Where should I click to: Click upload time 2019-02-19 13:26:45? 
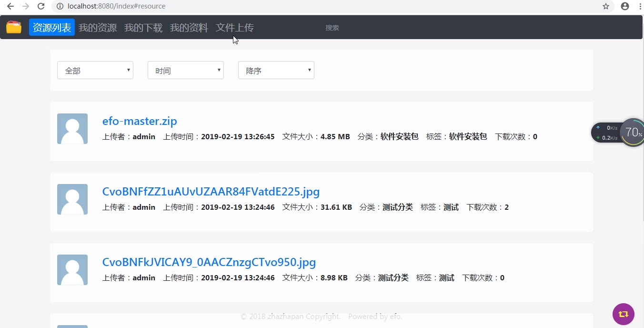(238, 137)
